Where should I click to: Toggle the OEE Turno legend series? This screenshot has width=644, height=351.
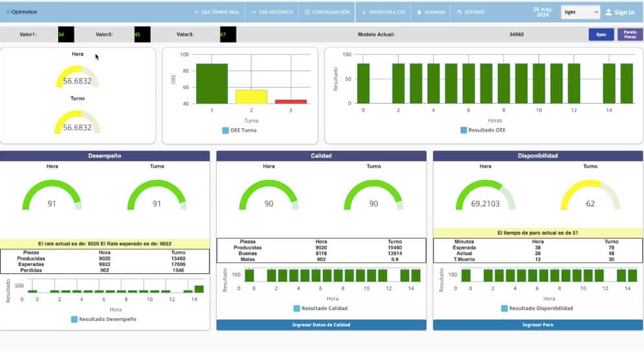pos(225,130)
